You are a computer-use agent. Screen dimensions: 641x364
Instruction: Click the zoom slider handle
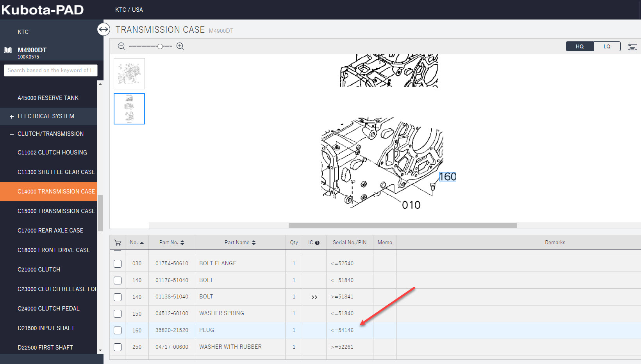coord(160,46)
